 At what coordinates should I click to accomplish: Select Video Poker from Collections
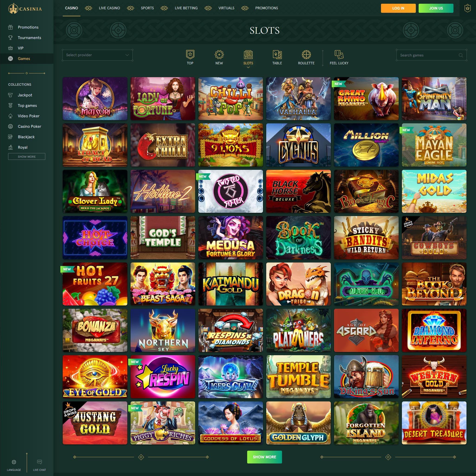(x=28, y=116)
